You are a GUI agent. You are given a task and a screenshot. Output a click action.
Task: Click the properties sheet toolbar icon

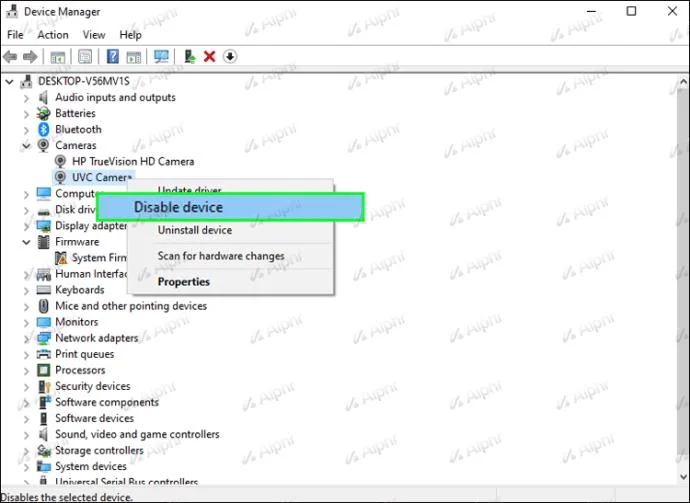pos(85,56)
